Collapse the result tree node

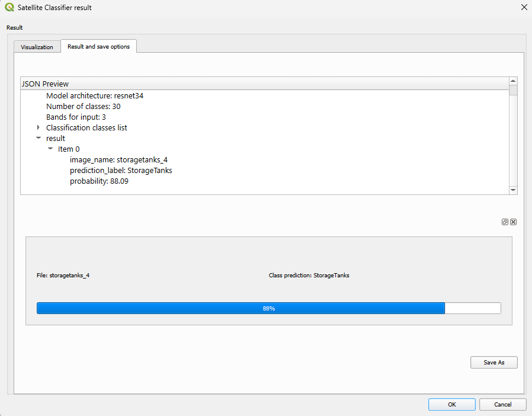(39, 138)
